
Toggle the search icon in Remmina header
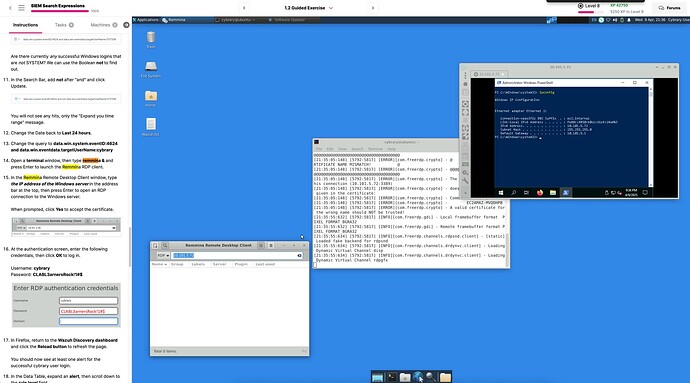tap(165, 245)
